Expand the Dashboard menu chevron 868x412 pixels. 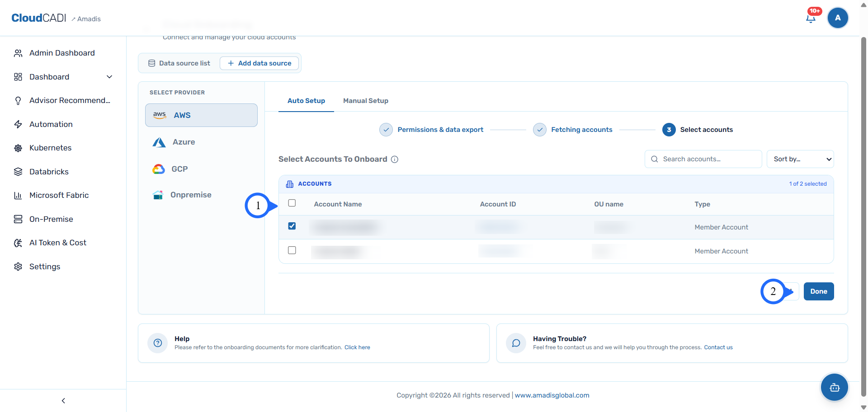click(x=109, y=77)
